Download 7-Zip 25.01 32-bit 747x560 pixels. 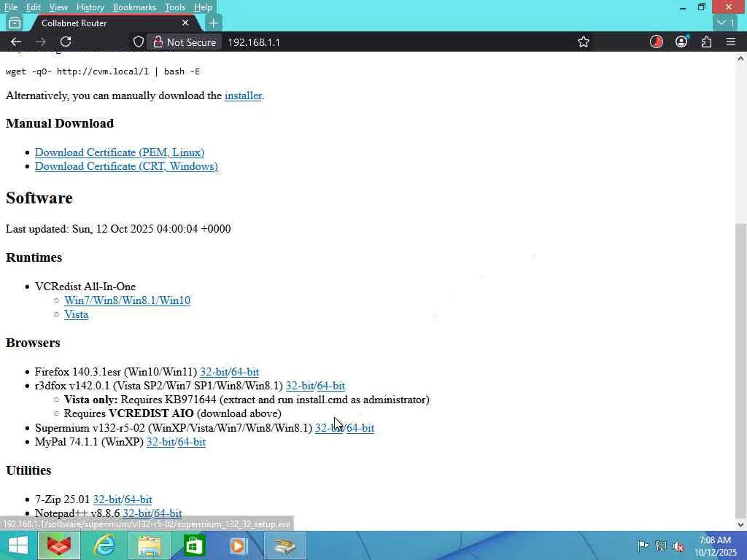[107, 499]
